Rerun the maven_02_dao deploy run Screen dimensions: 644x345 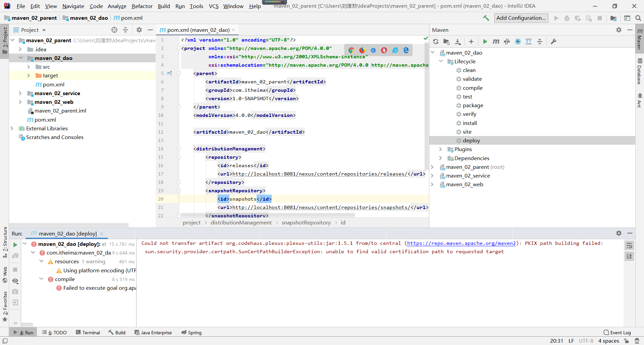coord(15,245)
